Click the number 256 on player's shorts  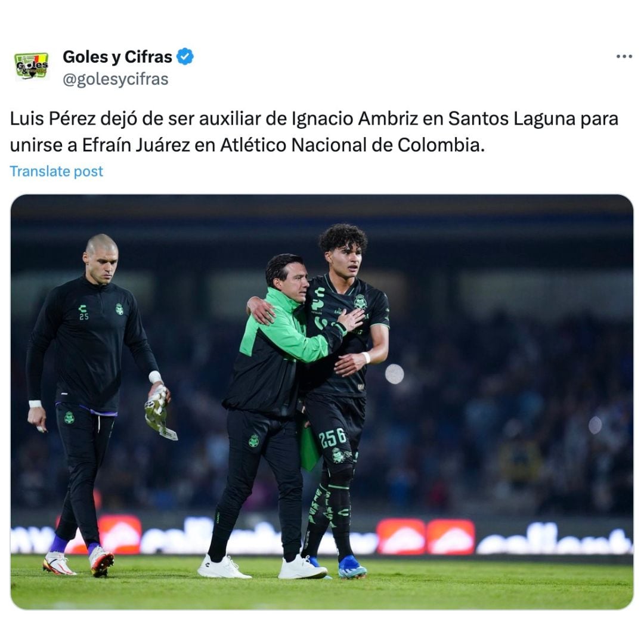coord(333,438)
